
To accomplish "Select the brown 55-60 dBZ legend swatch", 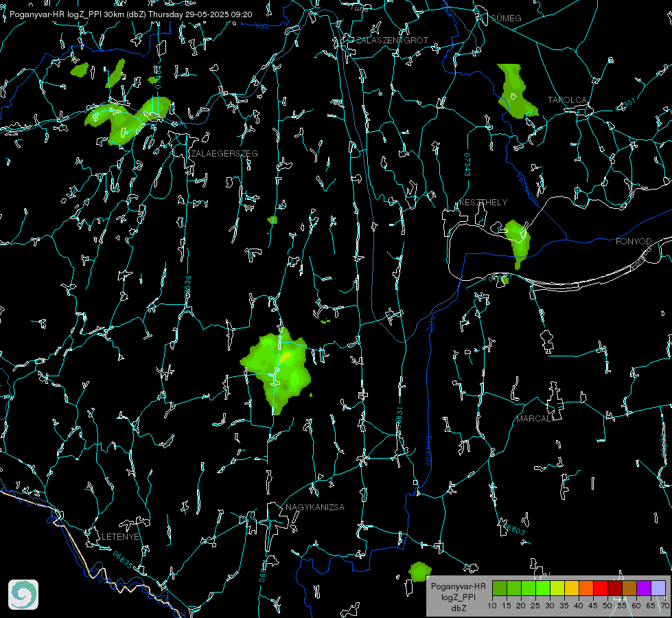I will (x=629, y=588).
